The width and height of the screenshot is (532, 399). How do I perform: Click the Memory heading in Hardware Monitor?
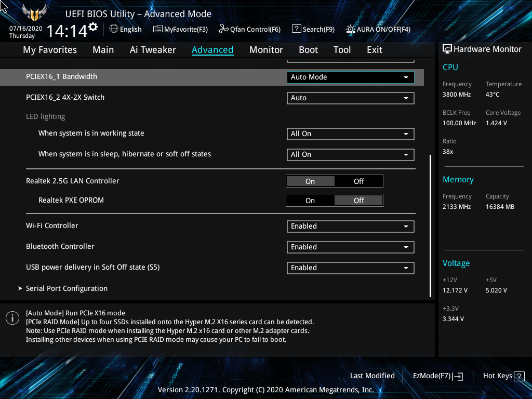point(458,179)
